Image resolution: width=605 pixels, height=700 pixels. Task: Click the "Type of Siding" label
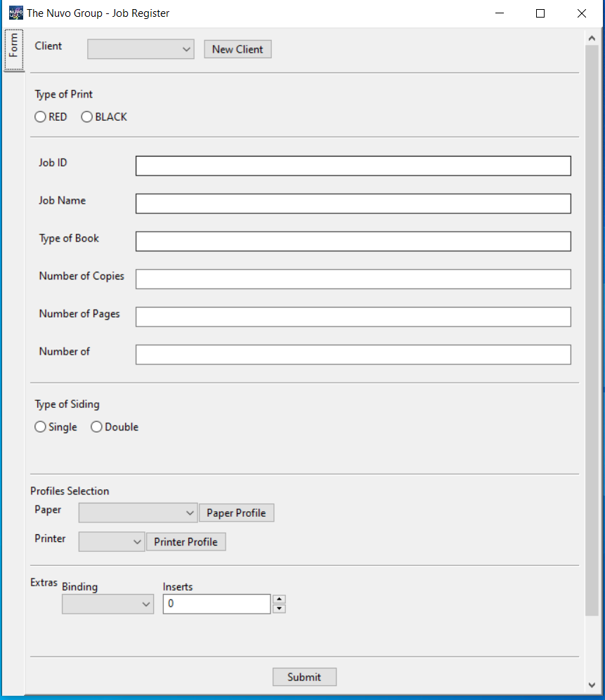[x=67, y=404]
